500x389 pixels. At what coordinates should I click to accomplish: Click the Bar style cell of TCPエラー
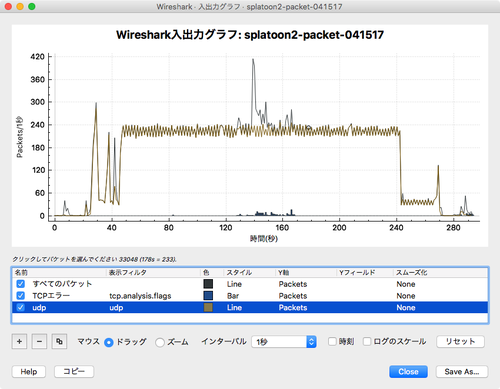pyautogui.click(x=233, y=296)
